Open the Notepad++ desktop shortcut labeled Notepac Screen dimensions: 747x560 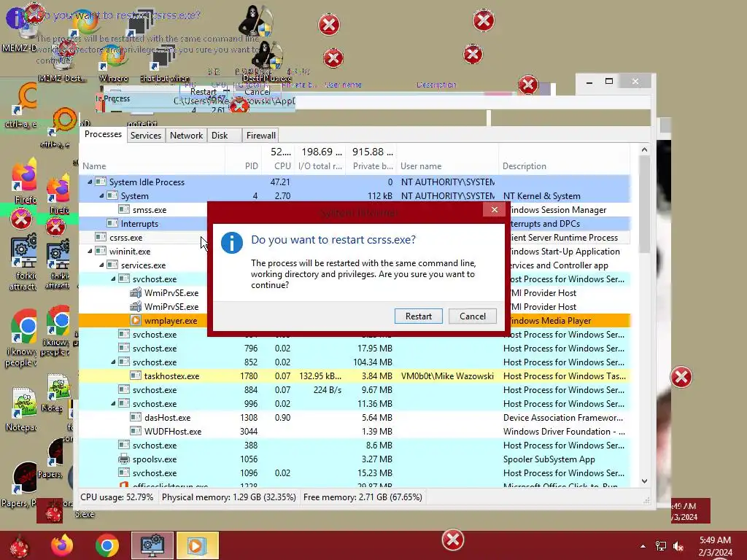[x=23, y=407]
